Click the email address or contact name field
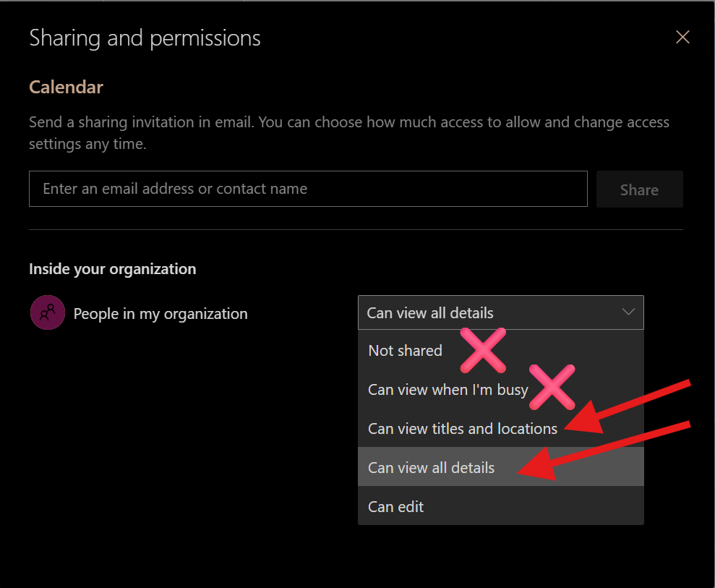 (x=308, y=189)
